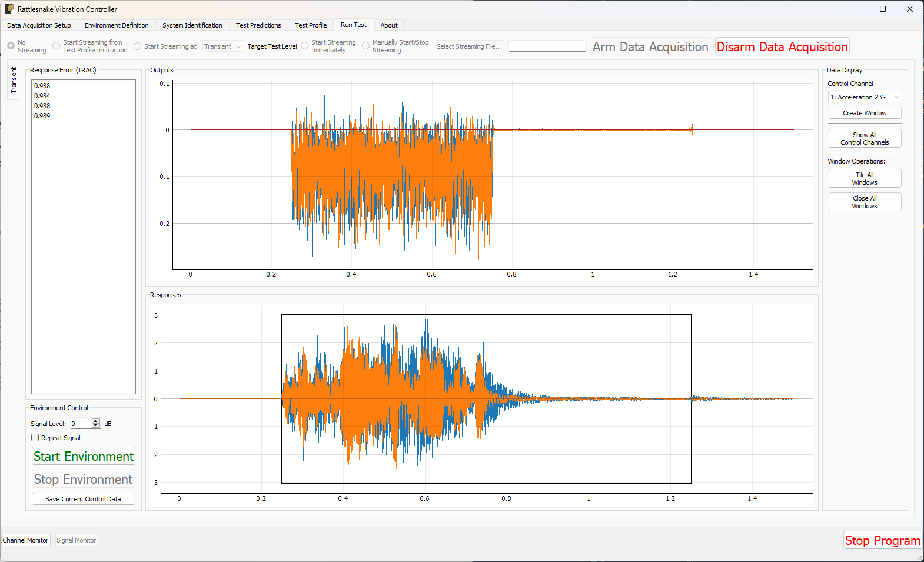This screenshot has width=924, height=562.
Task: Select the vertical Transient side tab
Action: click(x=14, y=80)
